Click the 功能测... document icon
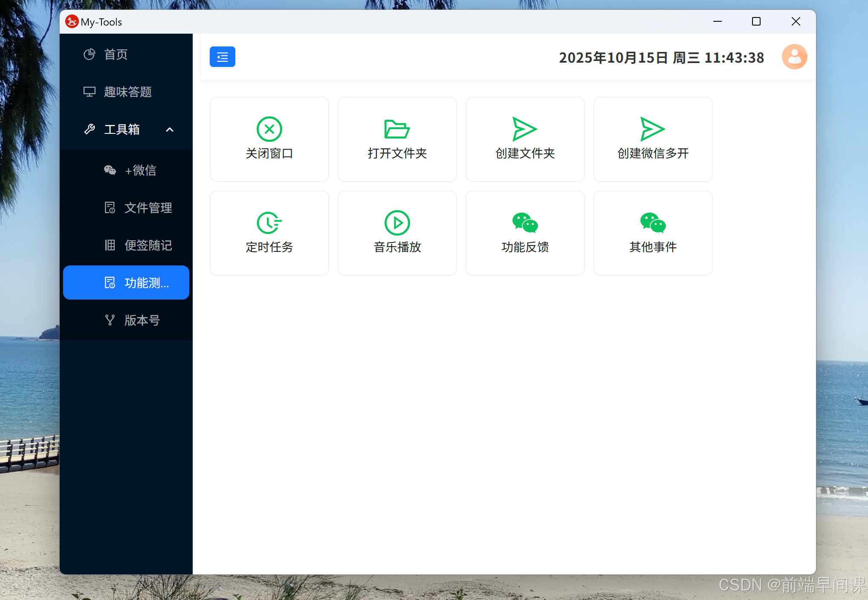The width and height of the screenshot is (868, 600). point(110,283)
